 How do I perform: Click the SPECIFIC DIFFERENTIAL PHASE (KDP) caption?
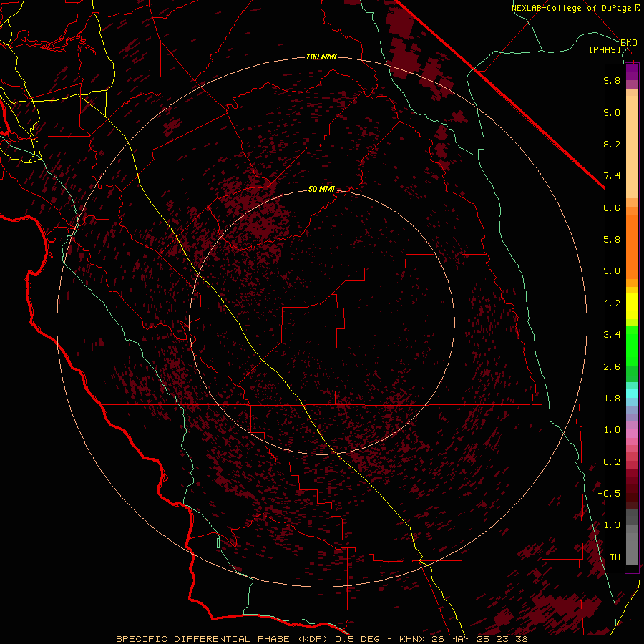point(224,639)
